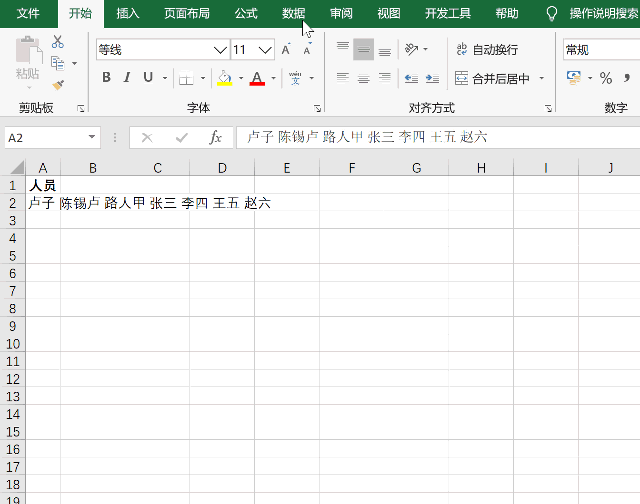Viewport: 640px width, 504px height.
Task: Switch to the 开发工具 tab
Action: point(448,13)
